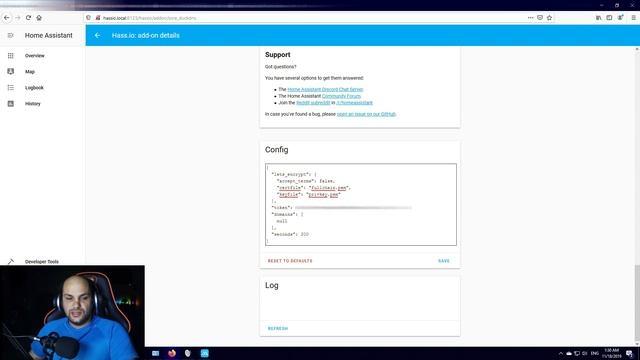Click the Config section heading

point(276,150)
